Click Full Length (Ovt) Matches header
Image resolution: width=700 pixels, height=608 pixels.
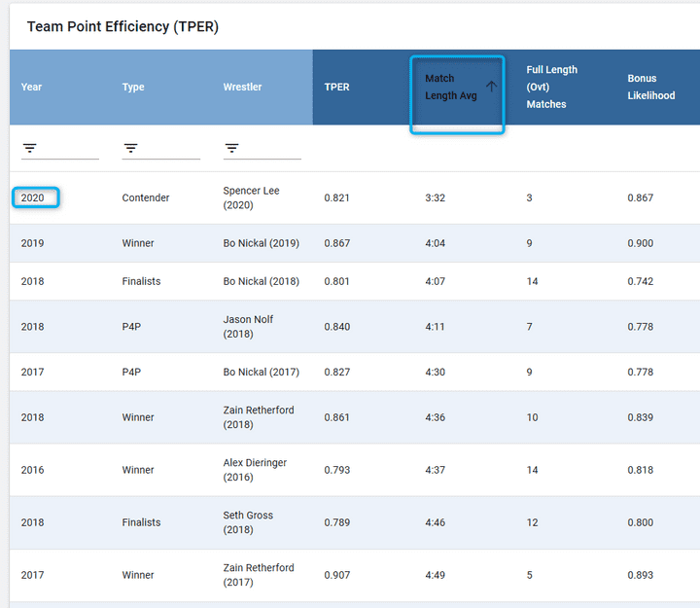tap(551, 87)
